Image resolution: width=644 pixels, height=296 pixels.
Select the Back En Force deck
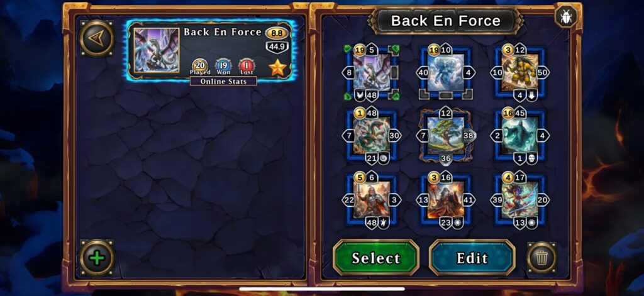pos(376,258)
